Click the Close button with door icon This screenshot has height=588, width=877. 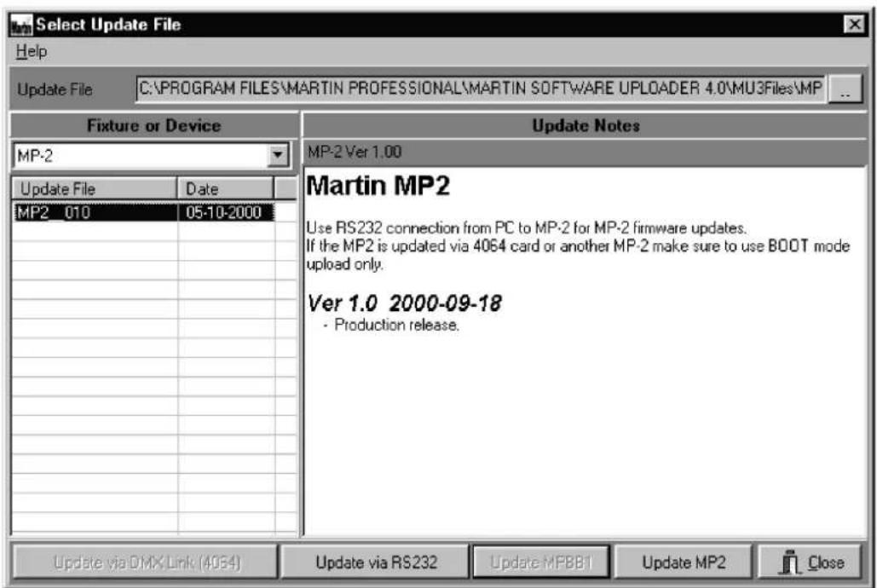(x=810, y=562)
